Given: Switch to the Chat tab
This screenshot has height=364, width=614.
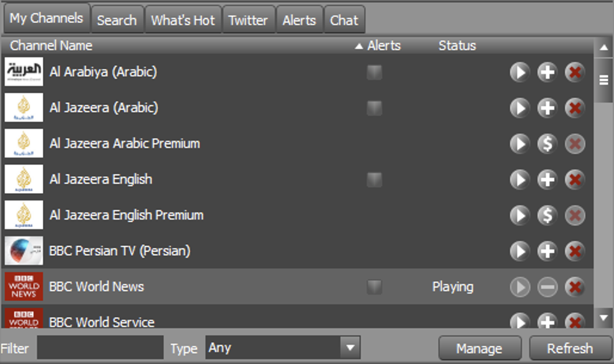Looking at the screenshot, I should pos(344,20).
